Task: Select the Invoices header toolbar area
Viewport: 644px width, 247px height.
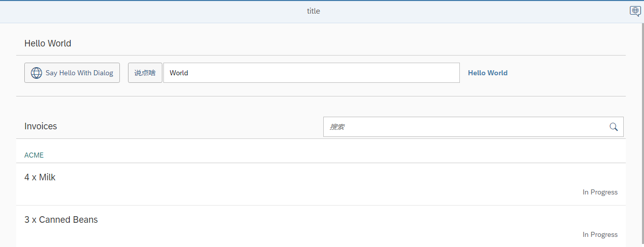Action: [321, 127]
